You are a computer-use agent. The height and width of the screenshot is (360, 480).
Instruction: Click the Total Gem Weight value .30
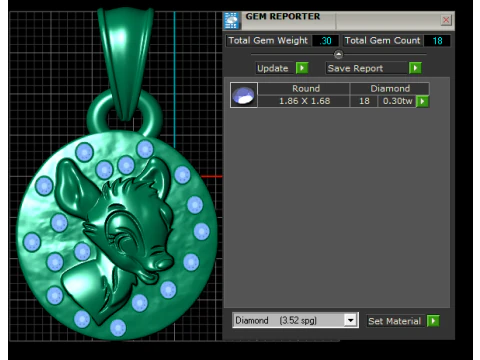point(326,41)
